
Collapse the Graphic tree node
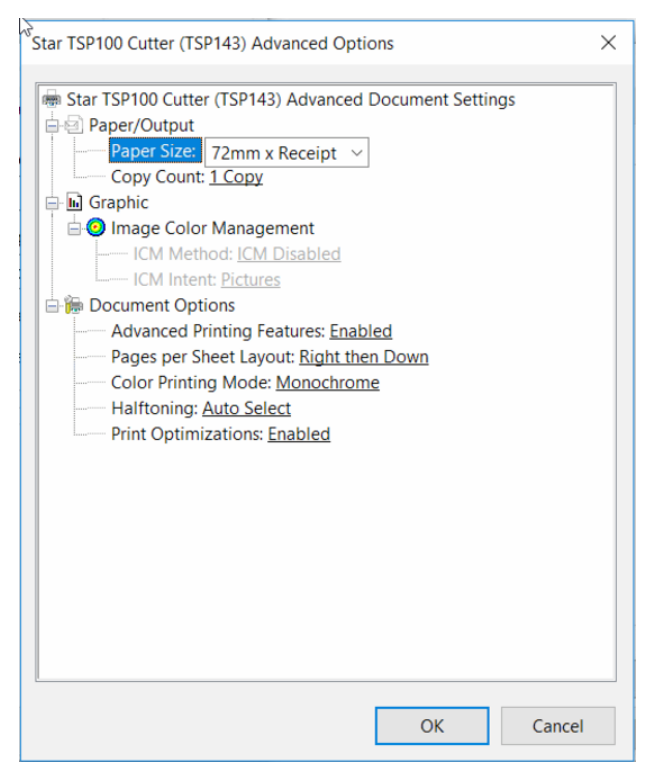coord(52,203)
